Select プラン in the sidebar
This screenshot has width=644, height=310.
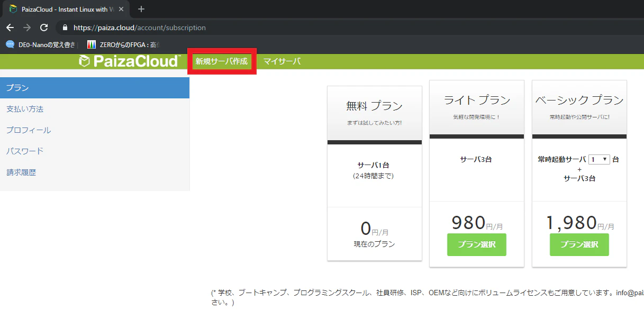coord(95,88)
